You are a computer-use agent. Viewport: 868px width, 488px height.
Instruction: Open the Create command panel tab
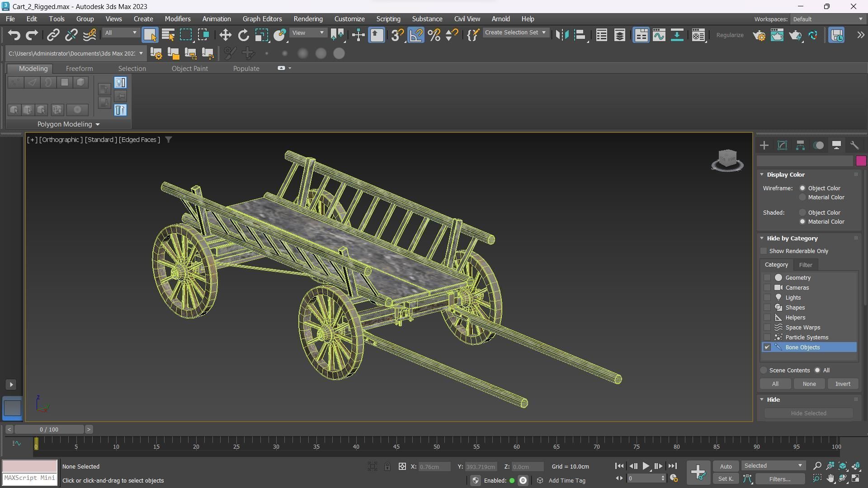(x=764, y=145)
